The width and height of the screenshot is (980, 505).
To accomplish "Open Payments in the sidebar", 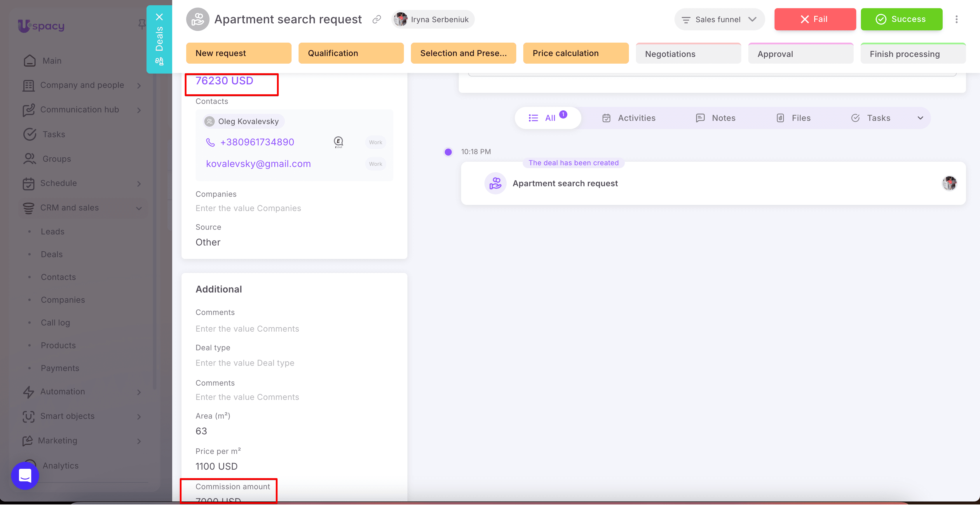I will (x=60, y=368).
